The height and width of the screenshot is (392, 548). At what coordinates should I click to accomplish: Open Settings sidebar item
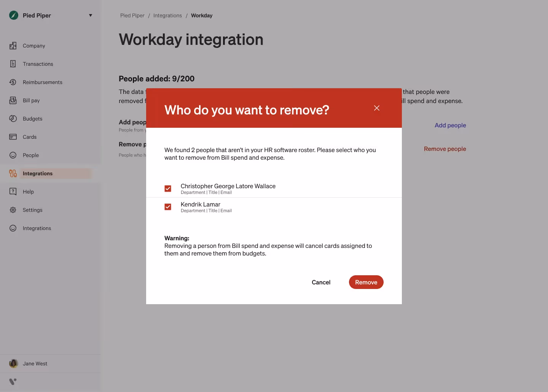[33, 210]
